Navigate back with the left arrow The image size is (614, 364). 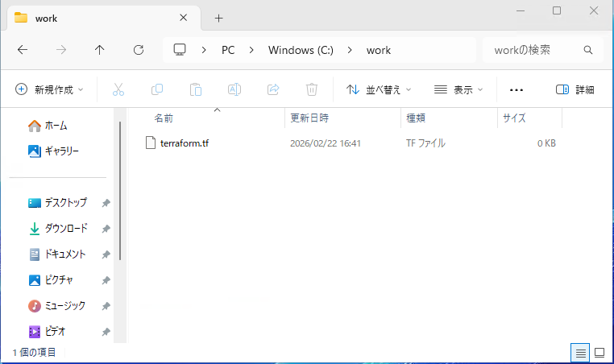(23, 50)
